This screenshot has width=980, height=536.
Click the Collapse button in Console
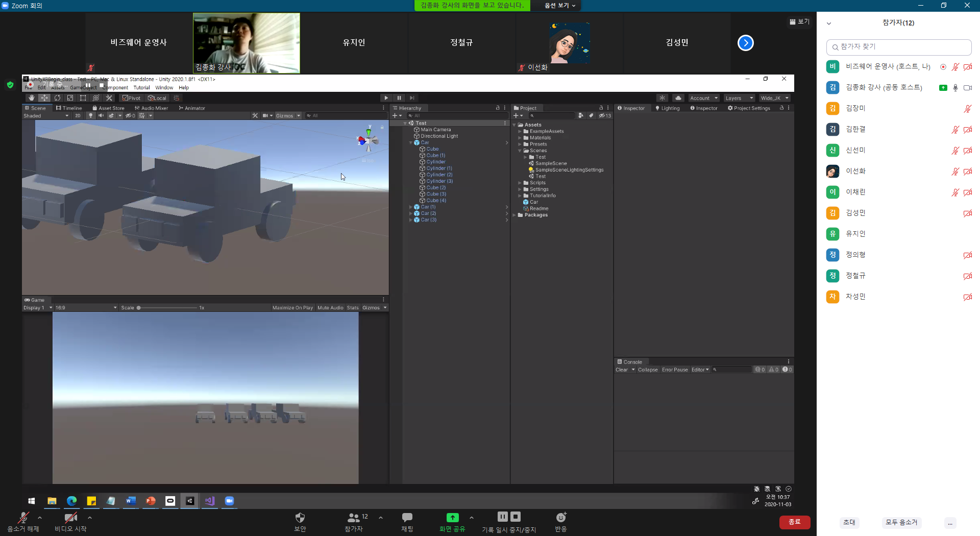(648, 370)
